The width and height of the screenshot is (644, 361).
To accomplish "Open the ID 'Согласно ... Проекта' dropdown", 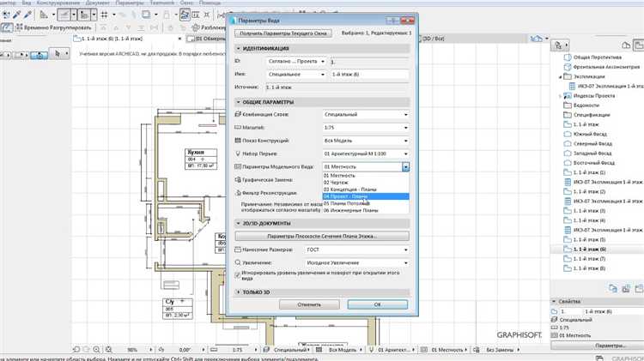I will tap(296, 62).
